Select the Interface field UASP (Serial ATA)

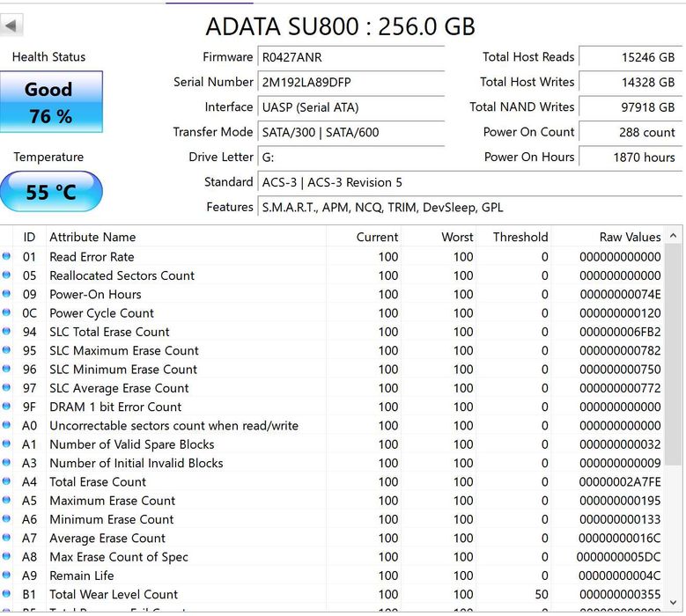[x=350, y=107]
